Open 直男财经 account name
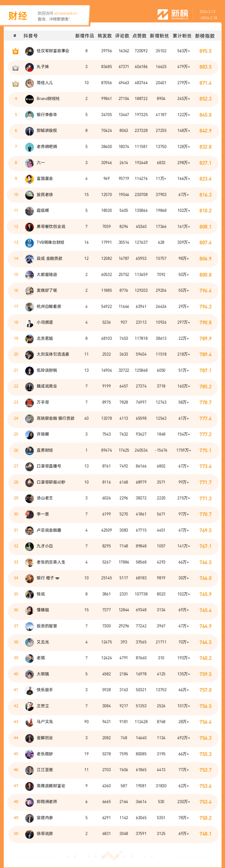Image resolution: width=225 pixels, height=868 pixels. pyautogui.click(x=45, y=451)
